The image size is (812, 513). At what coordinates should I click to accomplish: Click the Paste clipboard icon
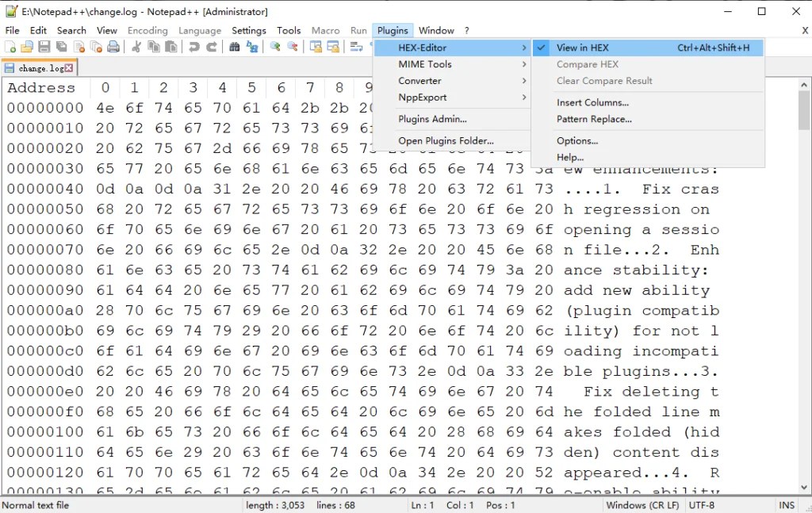click(171, 47)
